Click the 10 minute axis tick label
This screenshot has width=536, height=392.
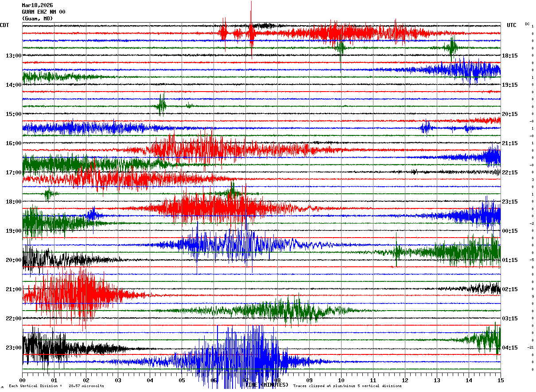(341, 380)
